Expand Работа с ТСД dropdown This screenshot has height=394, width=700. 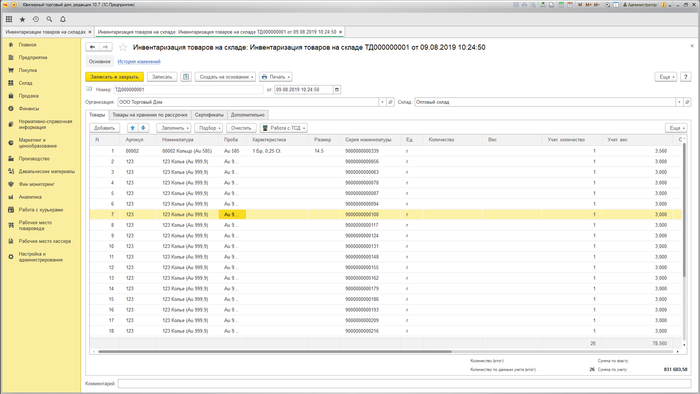coord(283,128)
